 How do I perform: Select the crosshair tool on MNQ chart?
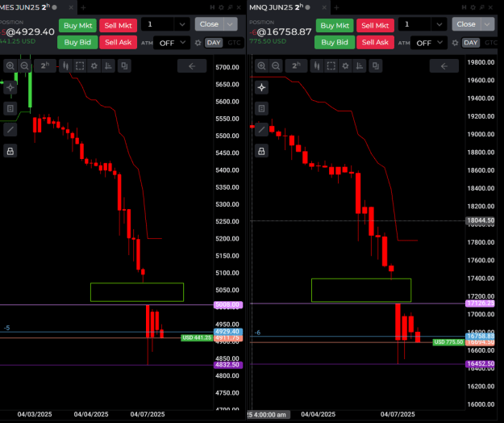click(261, 87)
